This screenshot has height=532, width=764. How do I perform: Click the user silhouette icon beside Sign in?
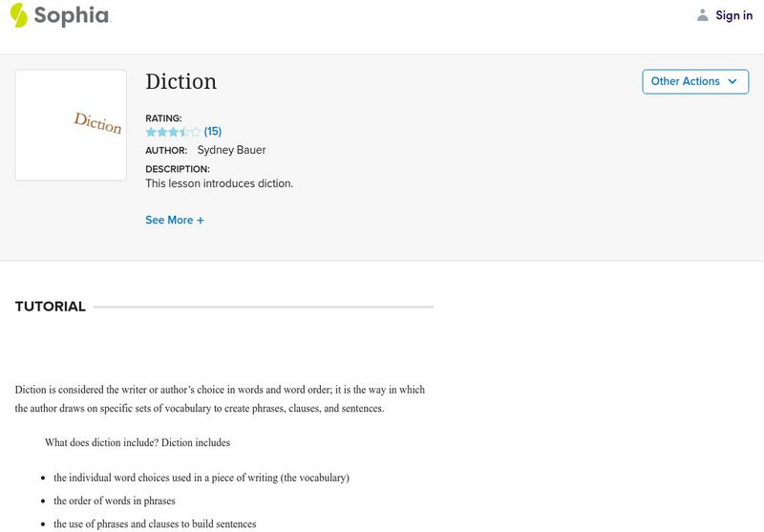point(703,15)
